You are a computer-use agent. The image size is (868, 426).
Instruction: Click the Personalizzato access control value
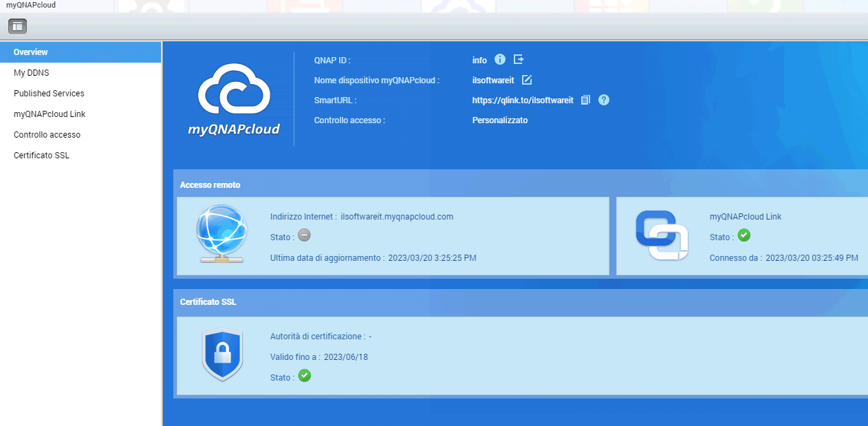click(x=500, y=120)
